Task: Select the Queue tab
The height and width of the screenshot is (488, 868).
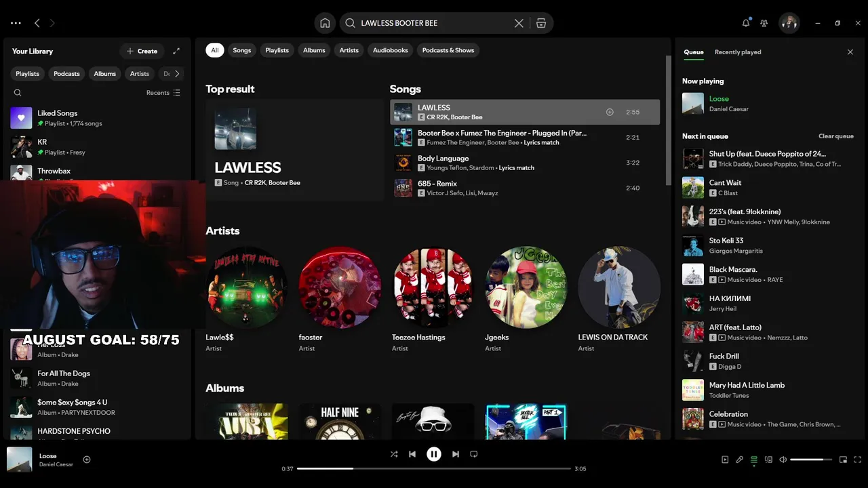Action: (694, 52)
